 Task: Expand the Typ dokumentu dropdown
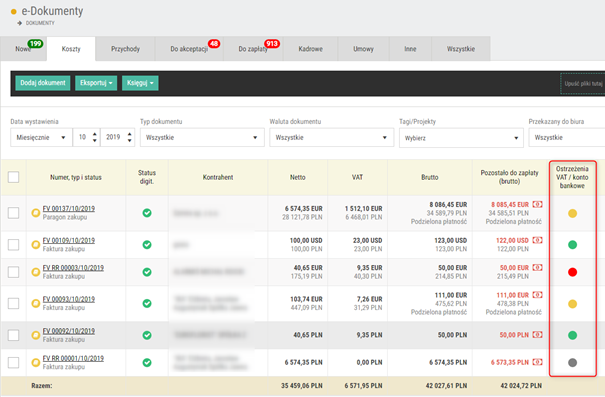point(202,137)
